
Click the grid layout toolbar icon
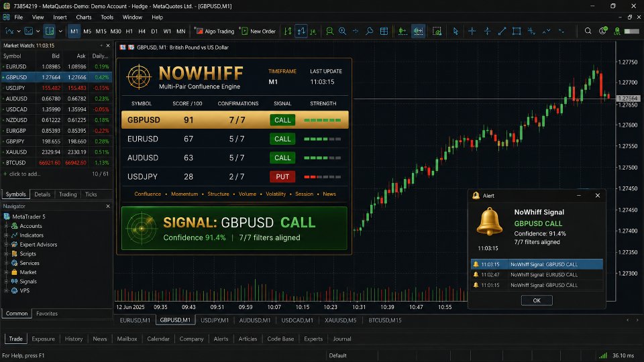(x=384, y=32)
